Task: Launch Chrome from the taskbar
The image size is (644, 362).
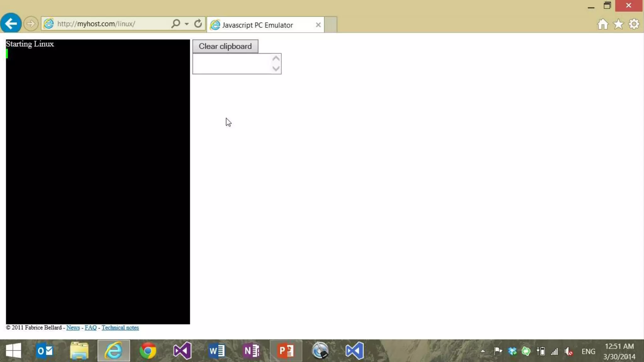Action: point(148,350)
